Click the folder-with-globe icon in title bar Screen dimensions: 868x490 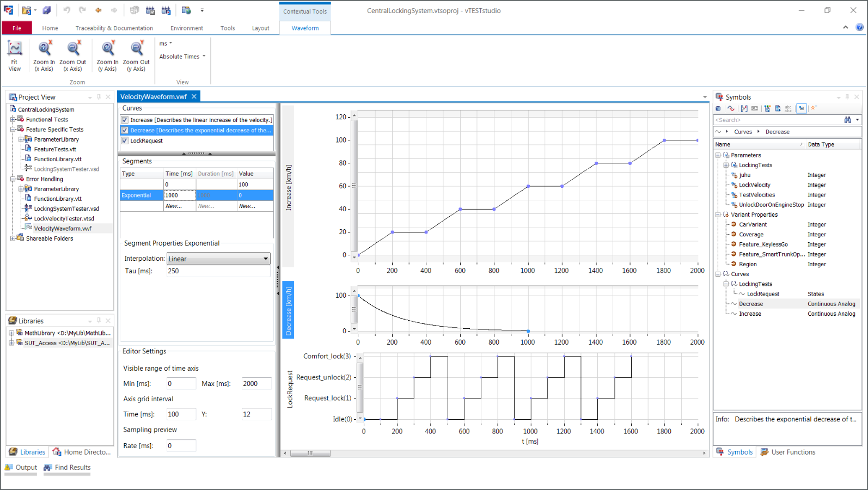click(x=186, y=10)
